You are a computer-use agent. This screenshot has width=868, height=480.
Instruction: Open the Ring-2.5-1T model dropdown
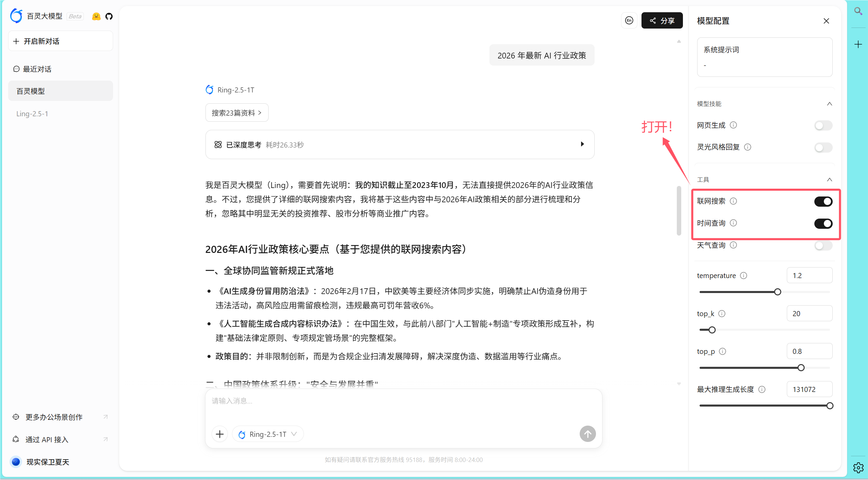click(x=268, y=434)
